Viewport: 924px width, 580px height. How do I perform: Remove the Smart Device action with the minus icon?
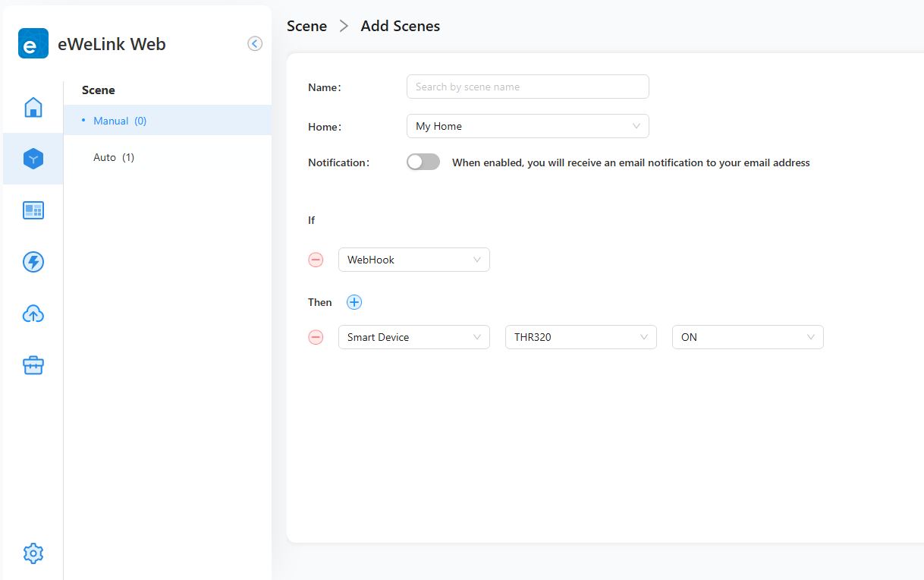pyautogui.click(x=316, y=337)
